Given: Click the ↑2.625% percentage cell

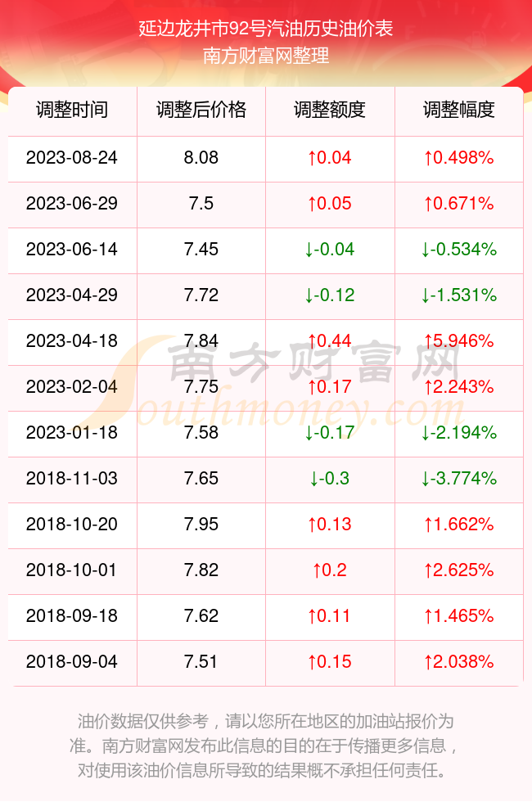Looking at the screenshot, I should pos(459,570).
